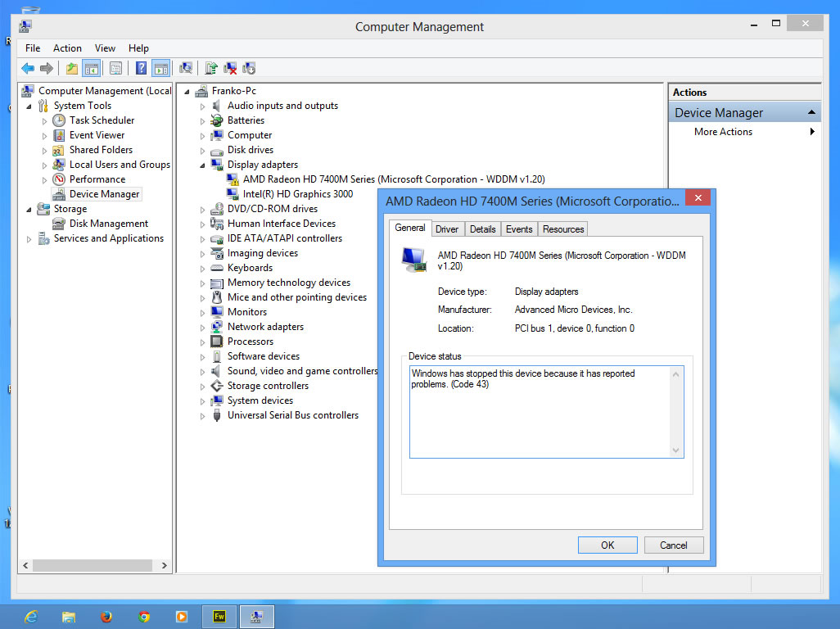Expand the Human Interface Devices category
840x629 pixels.
coord(202,224)
